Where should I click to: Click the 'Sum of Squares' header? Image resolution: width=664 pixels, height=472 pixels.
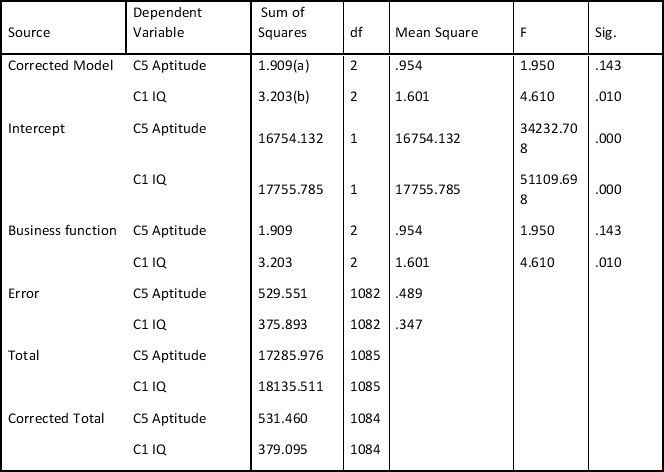pyautogui.click(x=282, y=22)
